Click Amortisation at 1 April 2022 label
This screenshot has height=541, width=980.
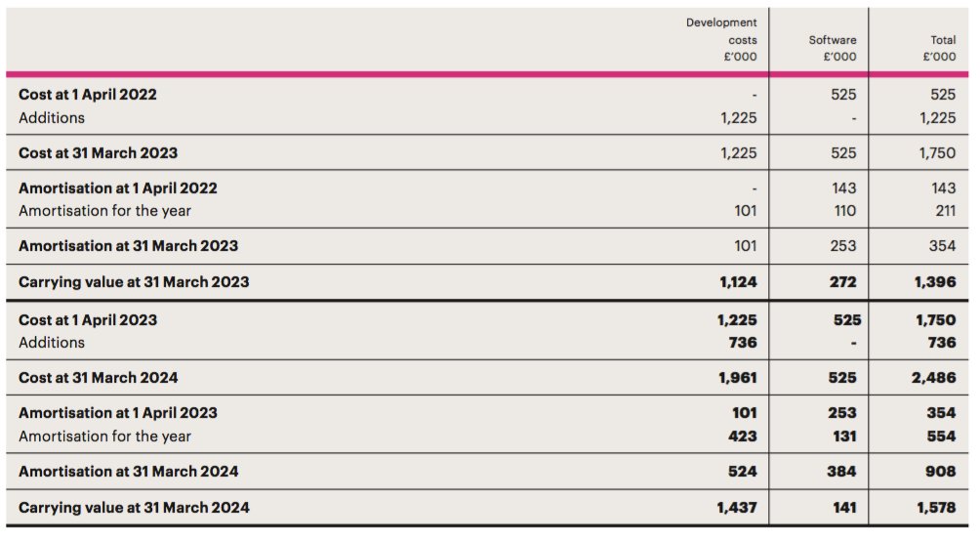[x=117, y=188]
